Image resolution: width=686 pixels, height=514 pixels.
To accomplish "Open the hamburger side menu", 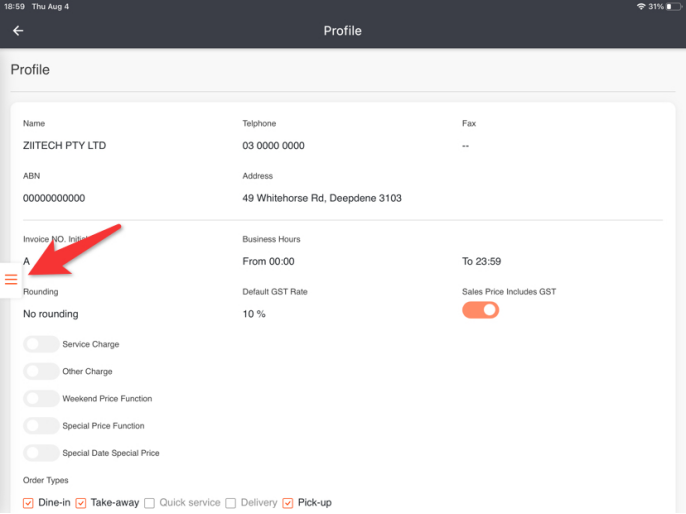I will (x=11, y=279).
